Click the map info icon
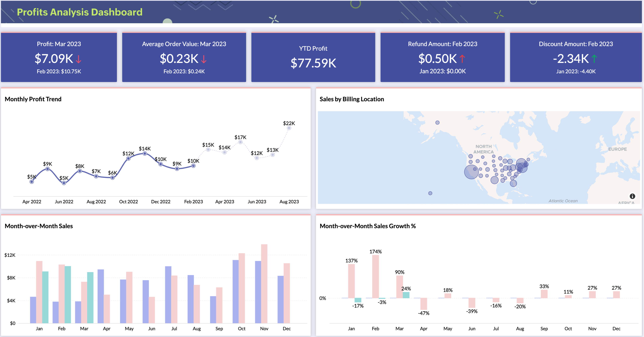 click(632, 196)
